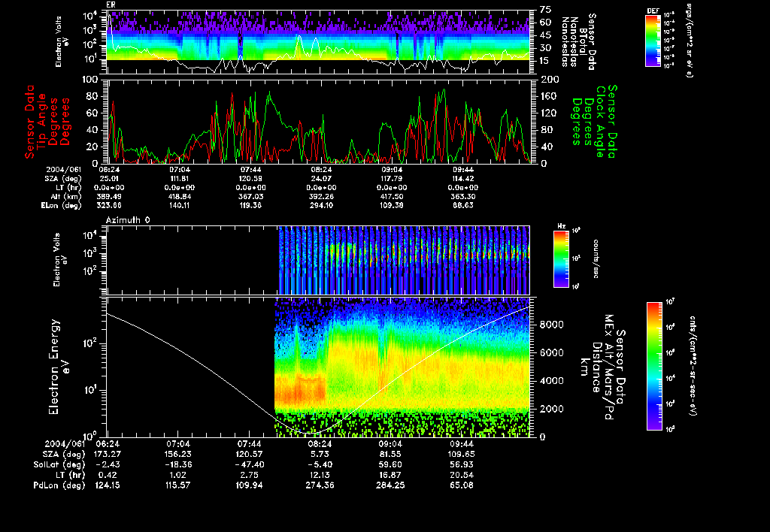The height and width of the screenshot is (532, 770).
Task: Click the Azimuth 0 spectrogram panel
Action: (318, 260)
